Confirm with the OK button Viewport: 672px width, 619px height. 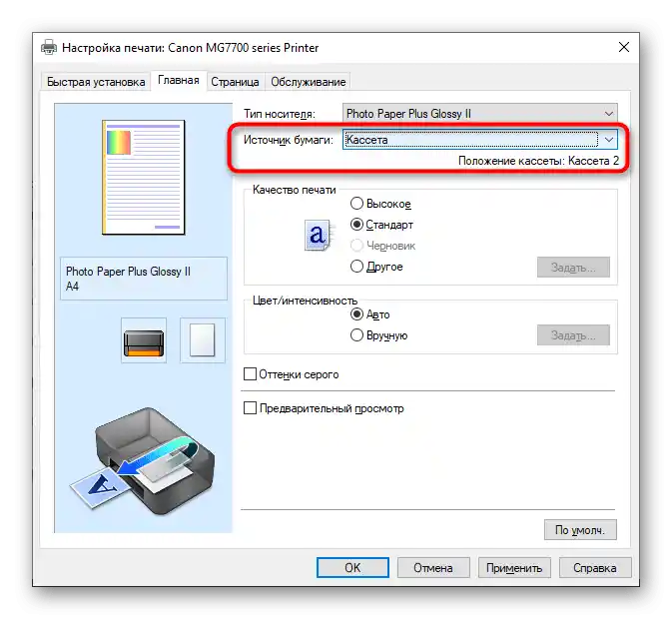(x=352, y=568)
